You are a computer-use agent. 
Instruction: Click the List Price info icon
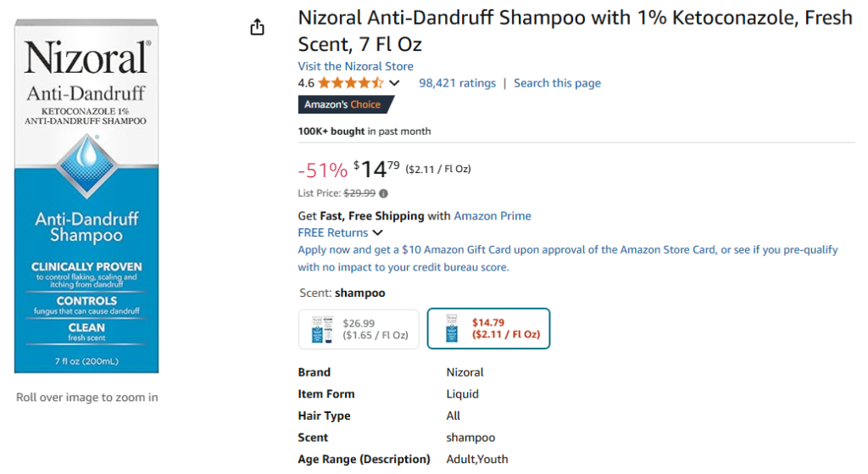[x=383, y=193]
